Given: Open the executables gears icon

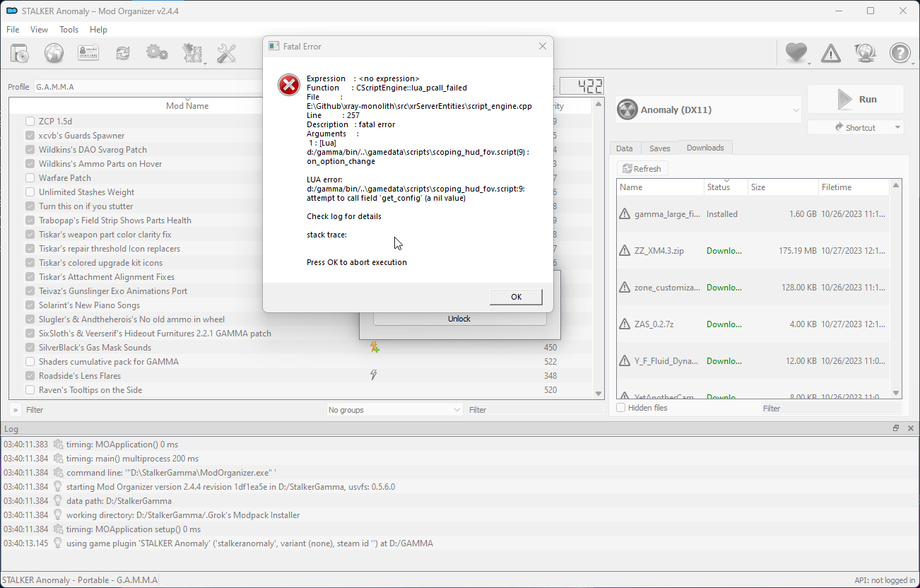Looking at the screenshot, I should (x=157, y=53).
